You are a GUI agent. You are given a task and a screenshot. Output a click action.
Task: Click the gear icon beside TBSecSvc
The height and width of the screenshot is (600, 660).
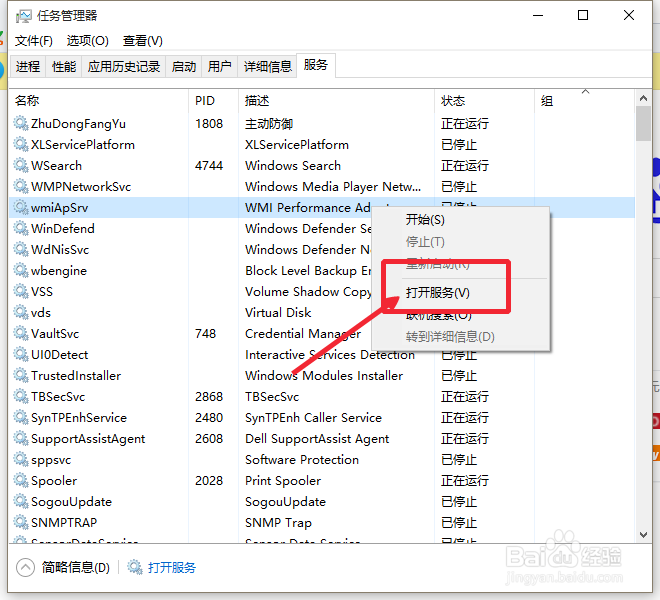click(21, 396)
